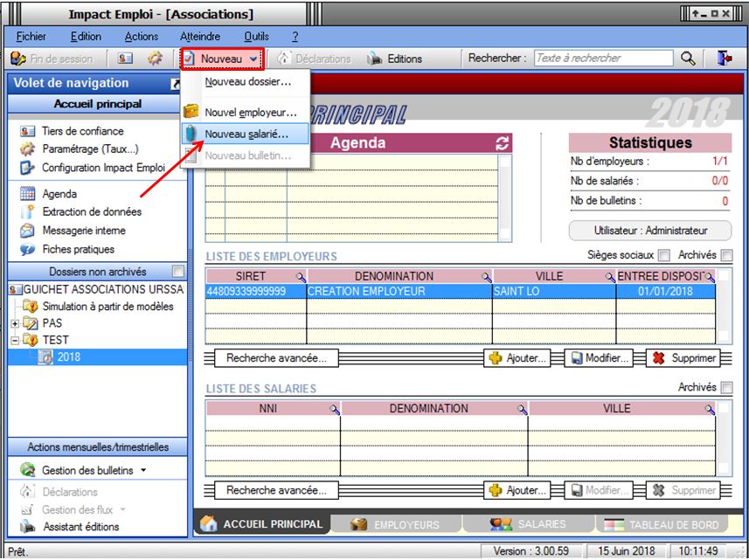Click Ajouter... under the salariés list

(x=517, y=491)
